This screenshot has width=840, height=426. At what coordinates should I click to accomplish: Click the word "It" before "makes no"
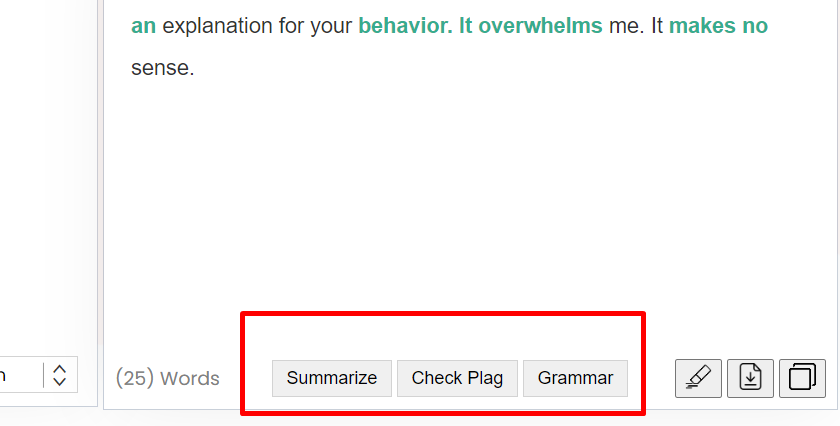(657, 26)
